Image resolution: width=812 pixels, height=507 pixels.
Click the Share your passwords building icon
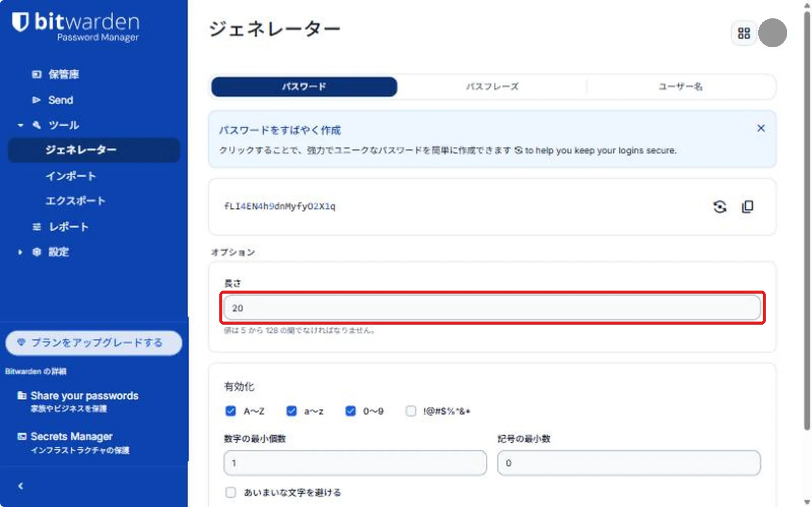click(x=22, y=395)
